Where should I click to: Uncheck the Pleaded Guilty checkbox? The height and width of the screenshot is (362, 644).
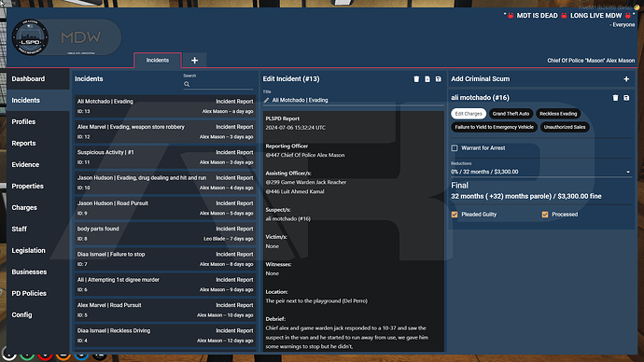pos(455,215)
